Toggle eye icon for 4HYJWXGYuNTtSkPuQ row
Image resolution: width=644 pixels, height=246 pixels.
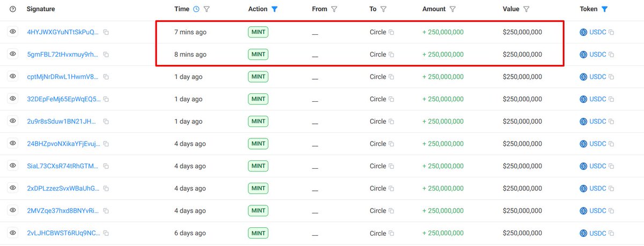(13, 32)
